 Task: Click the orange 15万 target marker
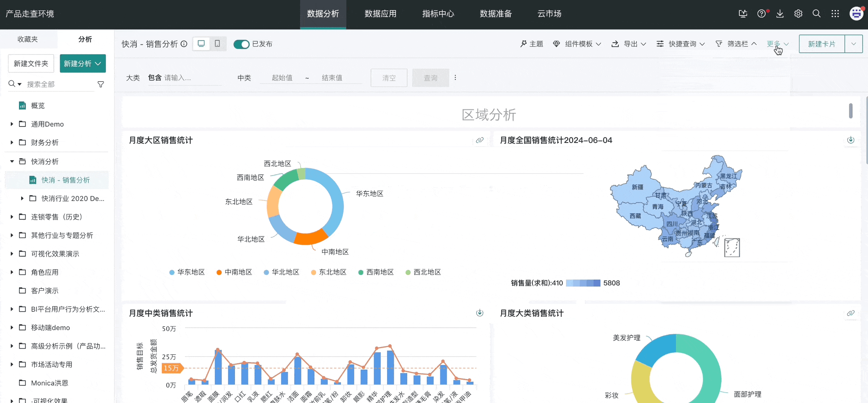click(172, 368)
